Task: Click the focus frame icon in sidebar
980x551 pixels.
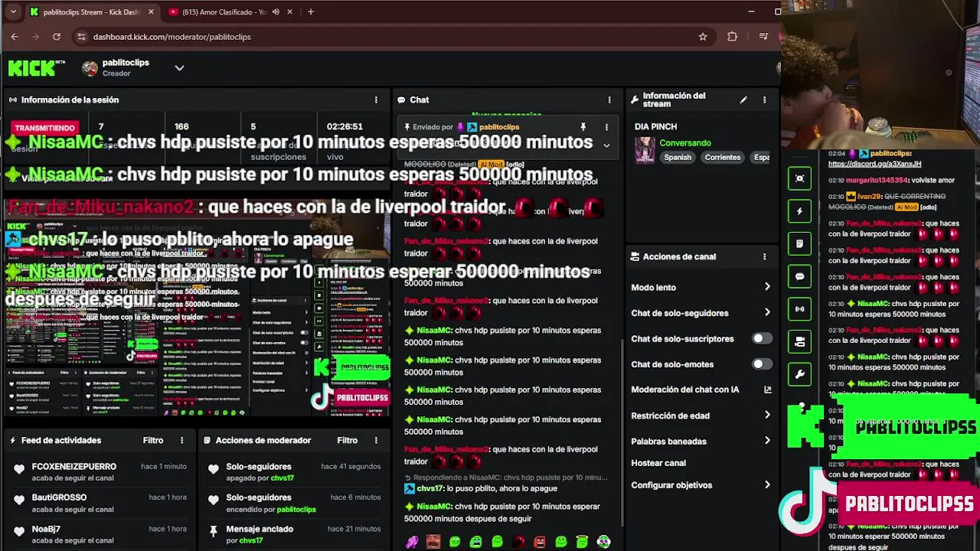Action: point(800,178)
